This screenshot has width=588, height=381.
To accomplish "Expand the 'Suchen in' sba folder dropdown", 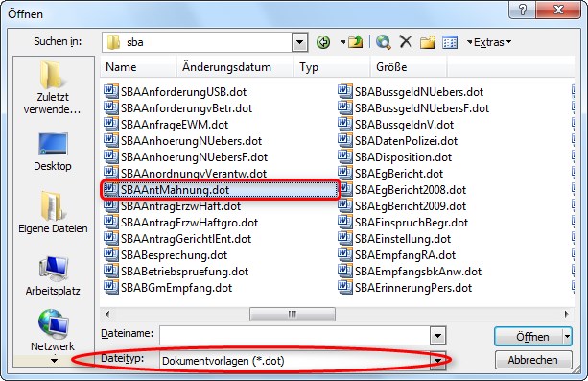I will point(299,42).
